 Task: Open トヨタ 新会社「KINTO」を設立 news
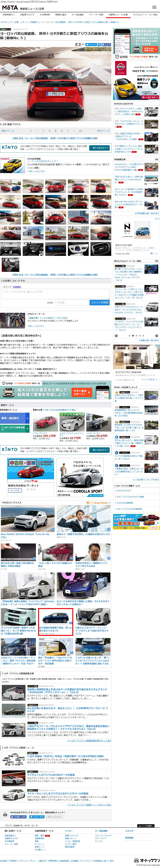[x=65, y=756]
